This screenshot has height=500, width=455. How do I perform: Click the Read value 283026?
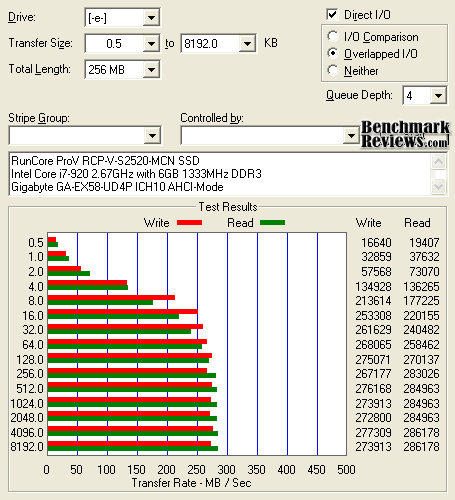click(x=421, y=374)
